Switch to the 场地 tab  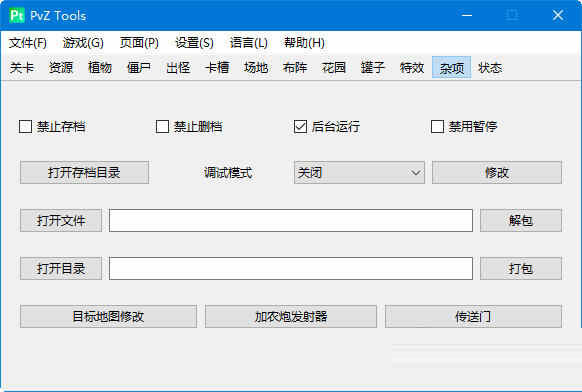point(256,68)
